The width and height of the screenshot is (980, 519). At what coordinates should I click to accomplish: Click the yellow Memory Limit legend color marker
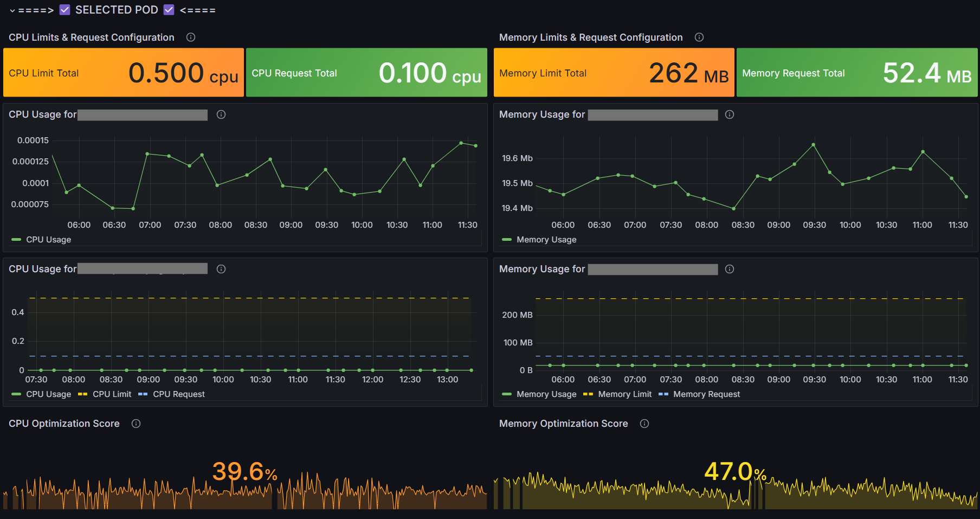point(589,394)
